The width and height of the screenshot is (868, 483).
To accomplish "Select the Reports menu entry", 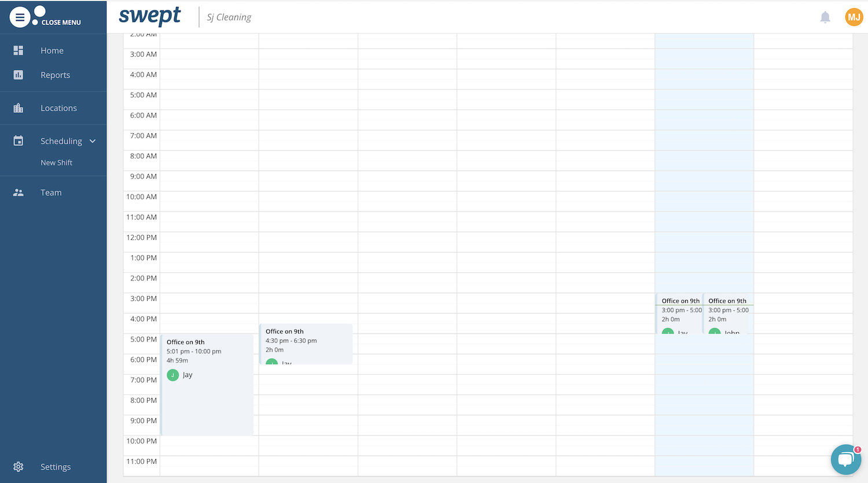I will click(55, 75).
